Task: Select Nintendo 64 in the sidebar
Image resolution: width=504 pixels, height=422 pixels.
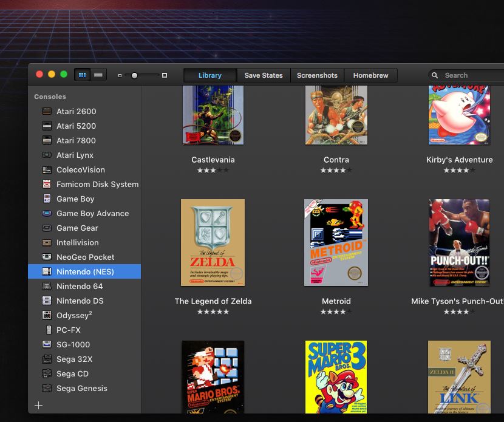Action: pyautogui.click(x=84, y=286)
